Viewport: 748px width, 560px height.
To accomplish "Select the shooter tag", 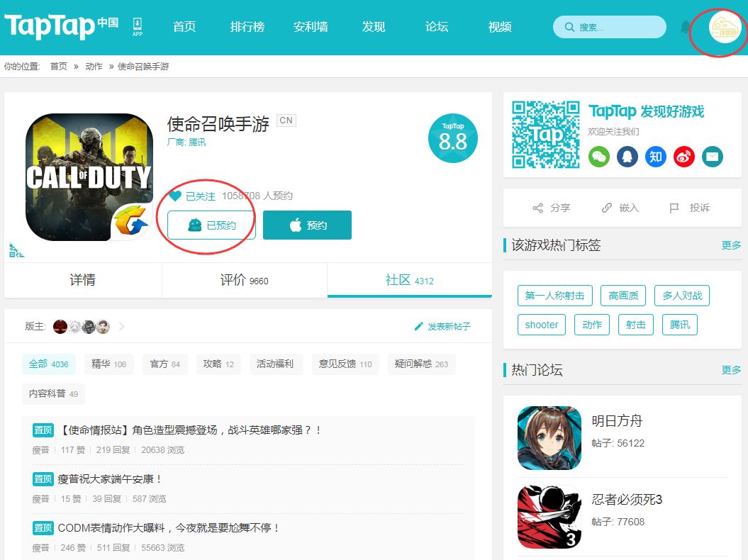I will [x=542, y=325].
